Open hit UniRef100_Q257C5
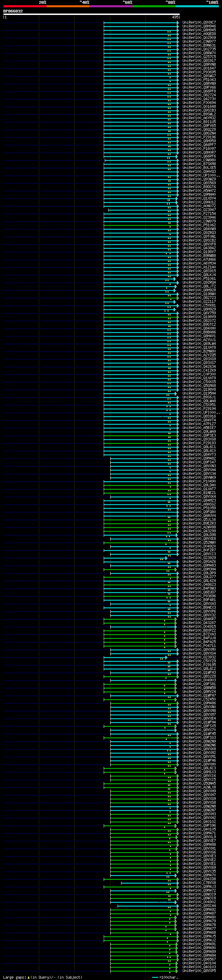 pyautogui.click(x=199, y=57)
